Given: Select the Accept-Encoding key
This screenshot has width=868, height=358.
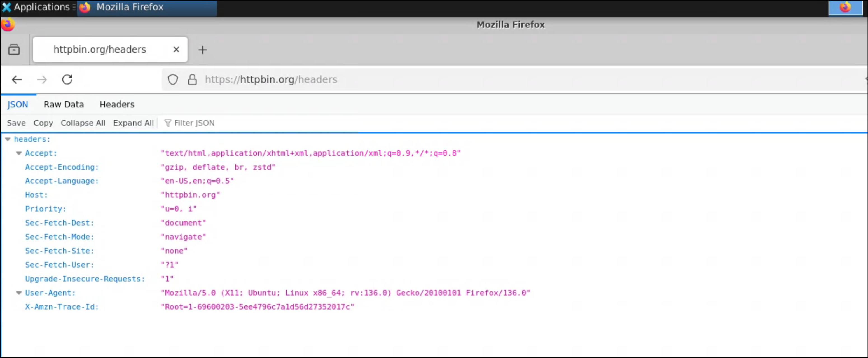Looking at the screenshot, I should point(62,167).
